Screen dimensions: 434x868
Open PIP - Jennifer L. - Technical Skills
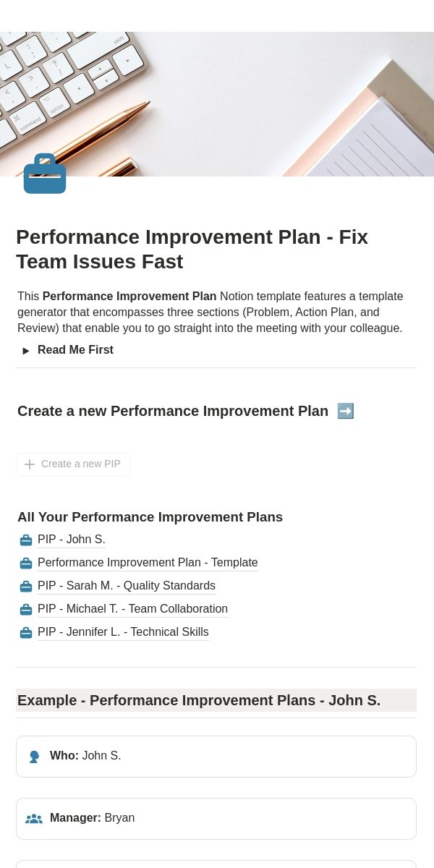(x=123, y=632)
